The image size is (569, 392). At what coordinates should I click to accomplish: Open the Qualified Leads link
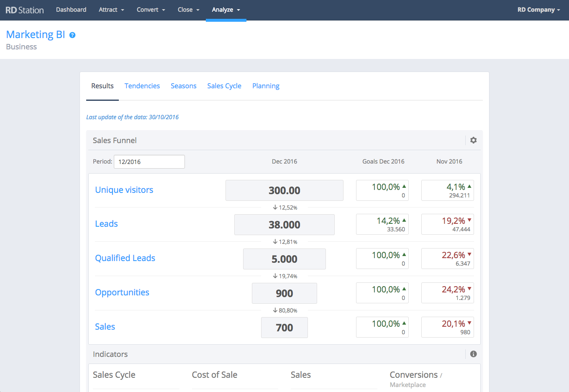coord(125,258)
